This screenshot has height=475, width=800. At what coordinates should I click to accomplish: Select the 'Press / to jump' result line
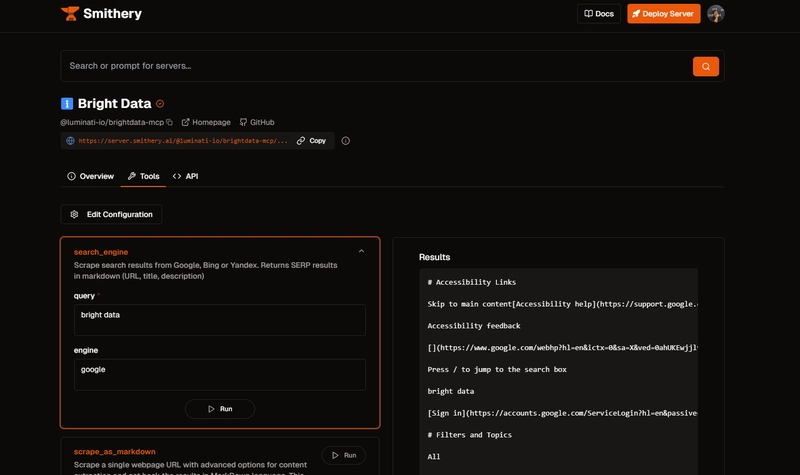click(x=497, y=369)
